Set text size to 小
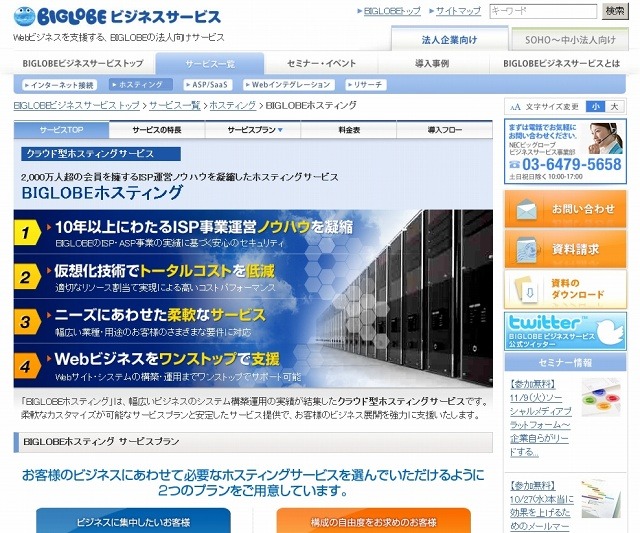Image resolution: width=640 pixels, height=533 pixels. point(595,107)
